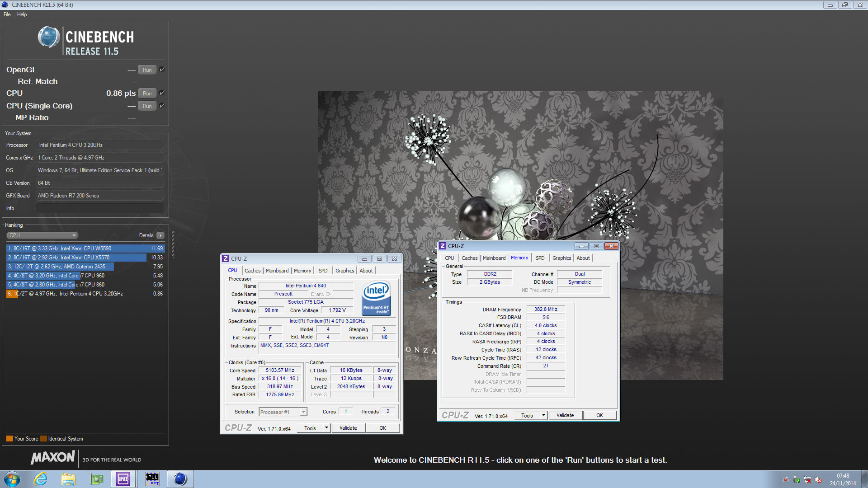
Task: Open the volume muted tray icon
Action: pyautogui.click(x=818, y=480)
